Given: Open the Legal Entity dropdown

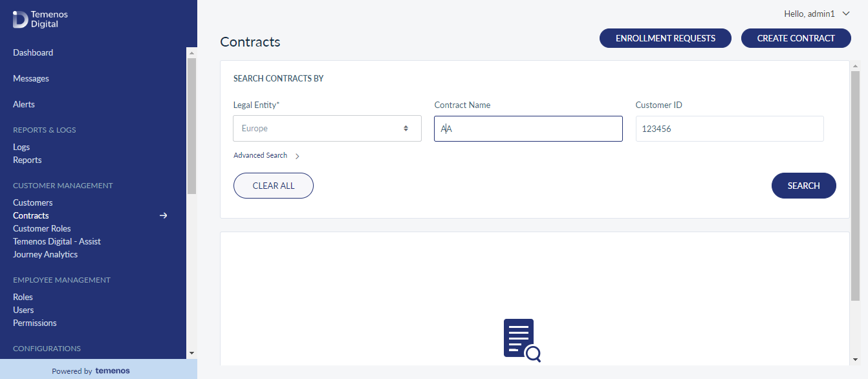Looking at the screenshot, I should [327, 128].
